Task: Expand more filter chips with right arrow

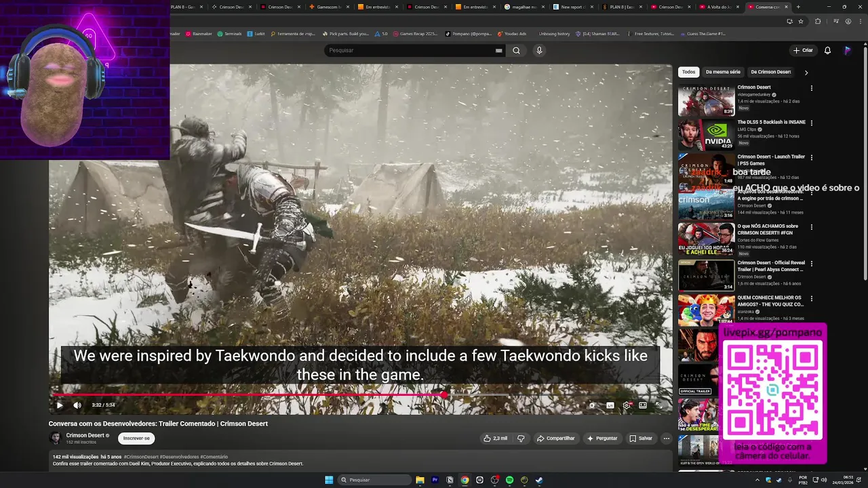Action: (x=806, y=72)
